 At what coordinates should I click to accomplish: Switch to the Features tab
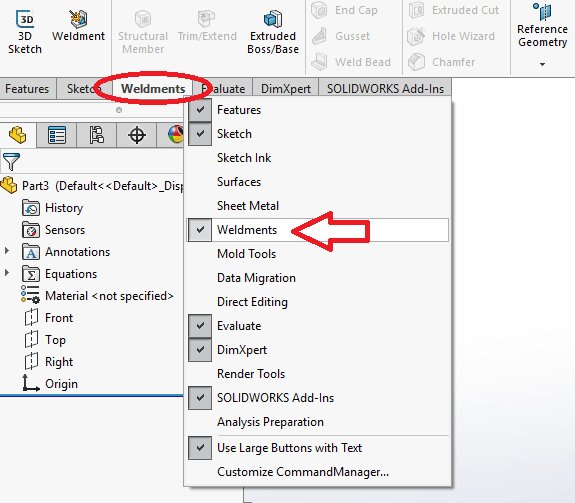coord(27,89)
